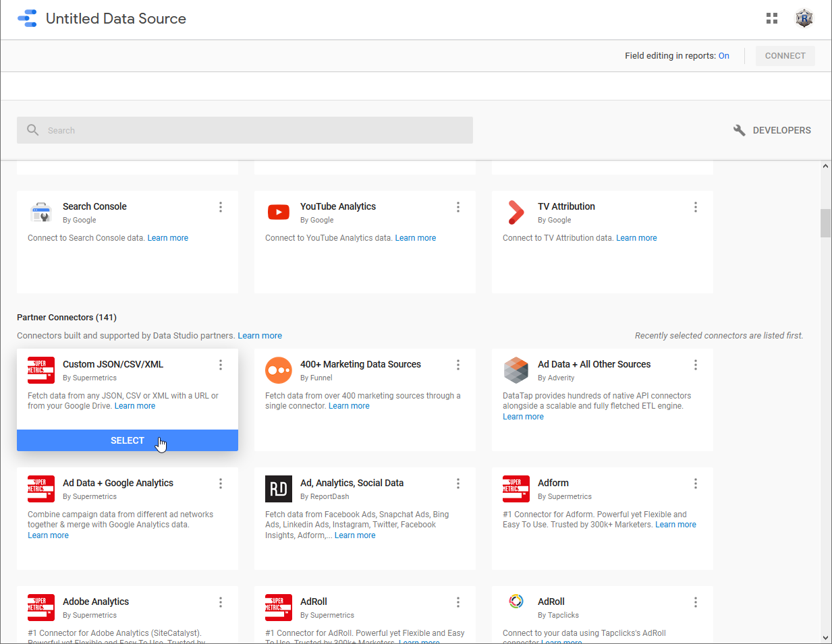Open three-dot menu for TV Attribution
The width and height of the screenshot is (832, 644).
click(x=696, y=207)
